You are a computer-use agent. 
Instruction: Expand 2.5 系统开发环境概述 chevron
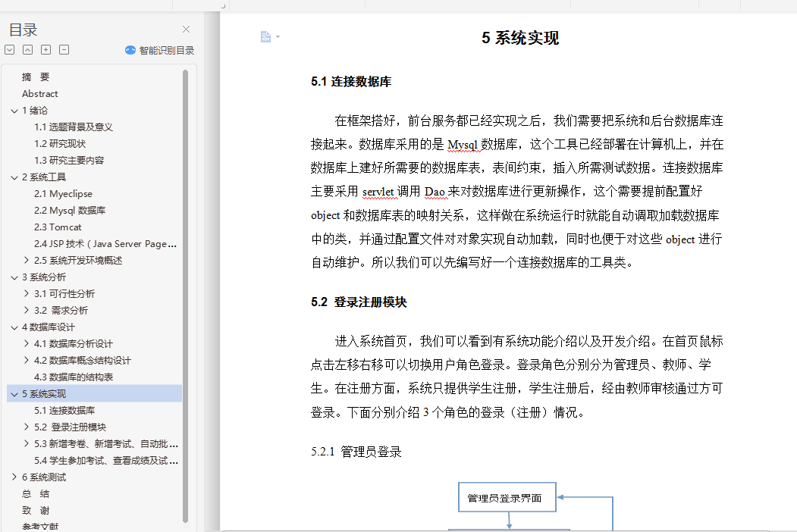pos(27,260)
